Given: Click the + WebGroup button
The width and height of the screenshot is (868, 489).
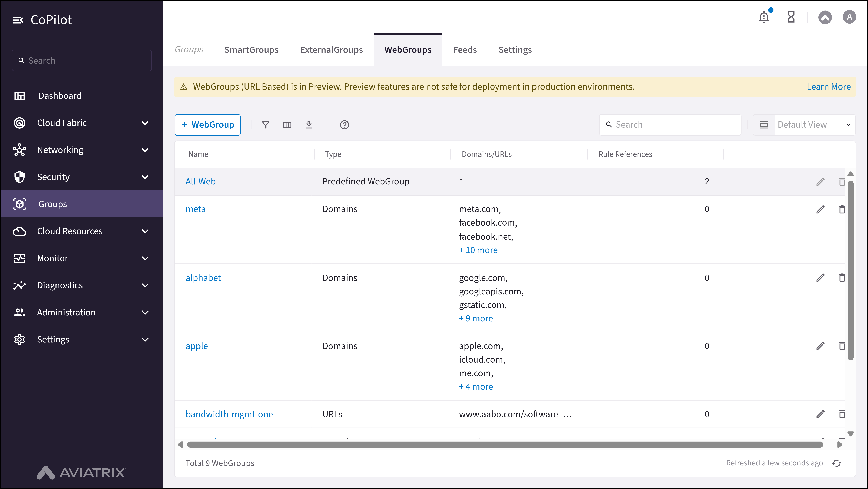Looking at the screenshot, I should [x=208, y=125].
